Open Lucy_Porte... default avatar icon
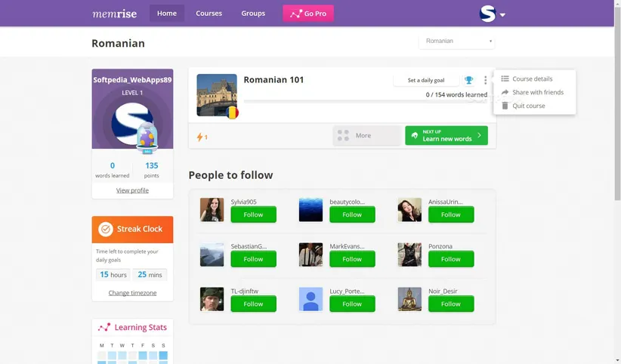 [311, 299]
